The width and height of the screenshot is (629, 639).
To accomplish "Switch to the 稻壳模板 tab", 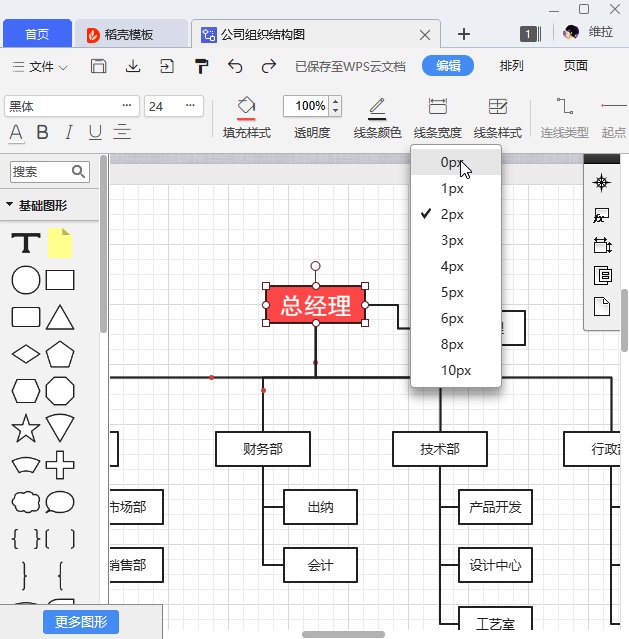I will 130,34.
